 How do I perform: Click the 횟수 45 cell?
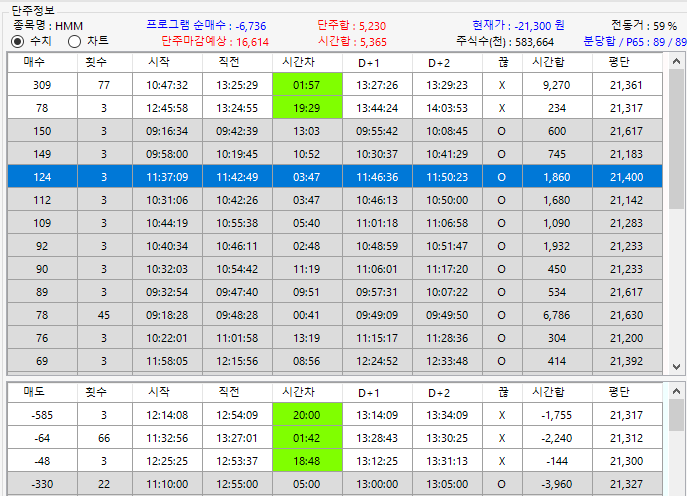(x=105, y=315)
